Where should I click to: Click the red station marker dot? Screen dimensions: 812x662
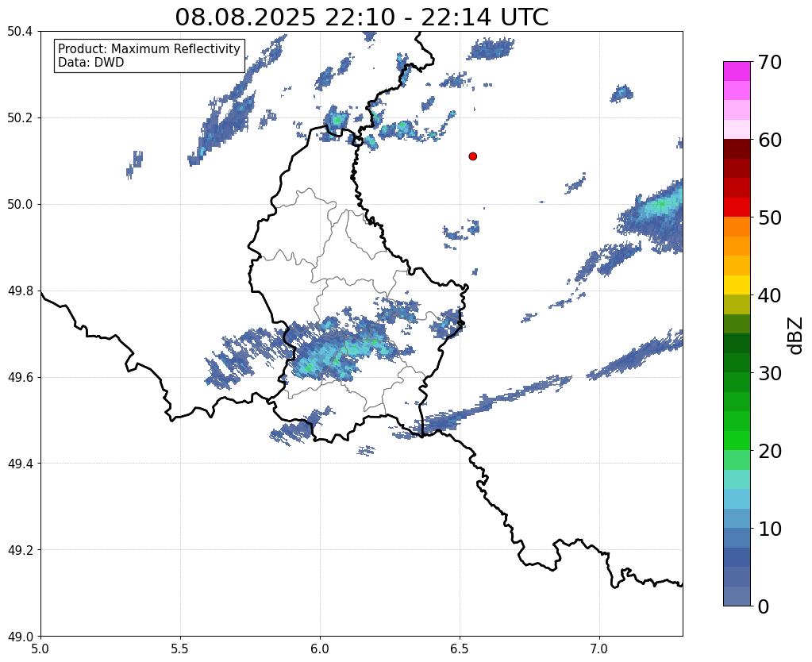pyautogui.click(x=472, y=156)
